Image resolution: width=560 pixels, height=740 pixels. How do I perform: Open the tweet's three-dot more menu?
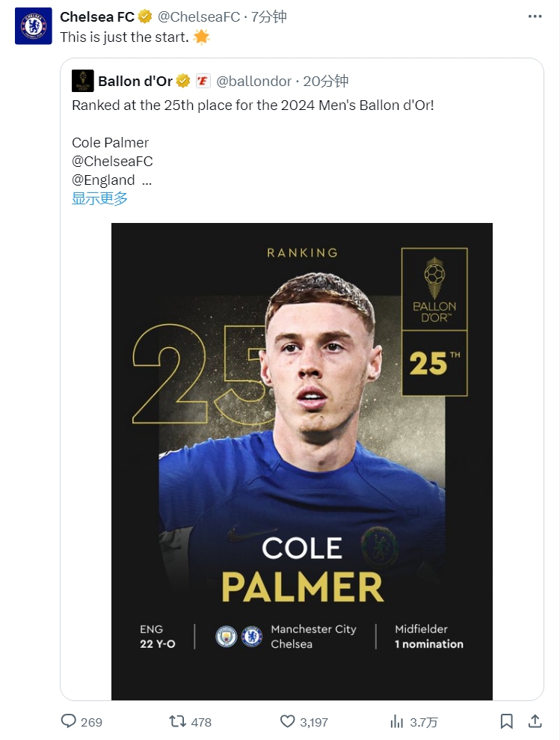click(x=535, y=16)
